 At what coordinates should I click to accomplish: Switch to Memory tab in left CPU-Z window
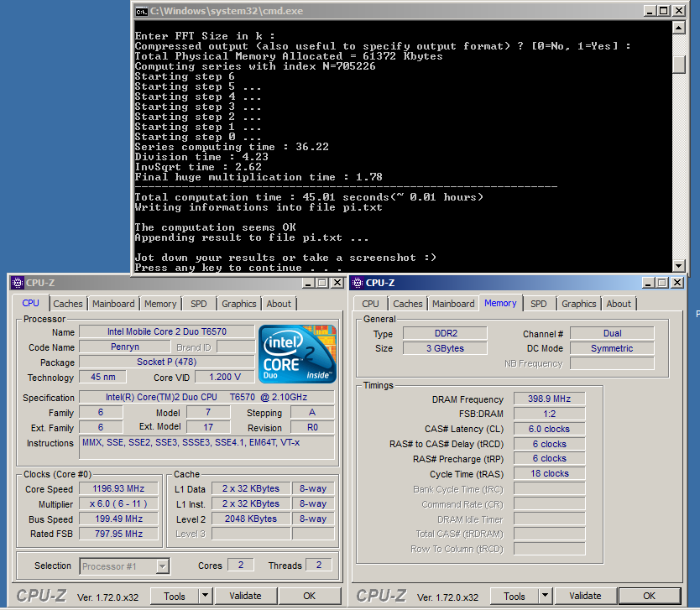coord(160,304)
